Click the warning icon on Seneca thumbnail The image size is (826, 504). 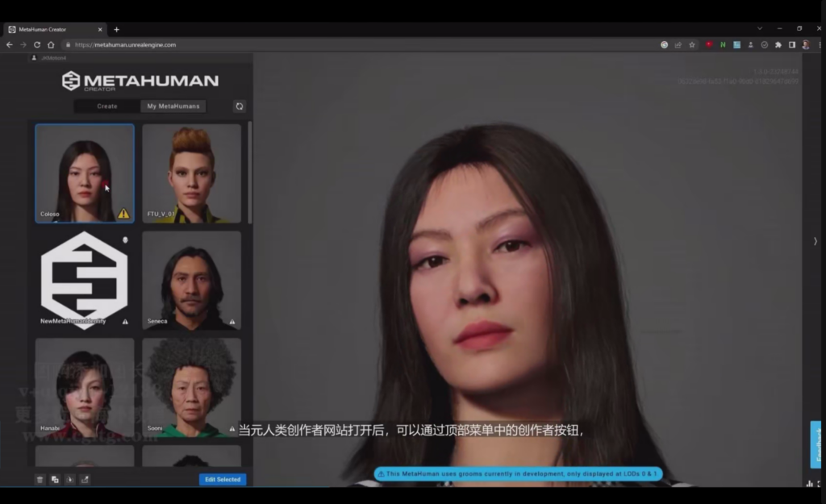(232, 321)
